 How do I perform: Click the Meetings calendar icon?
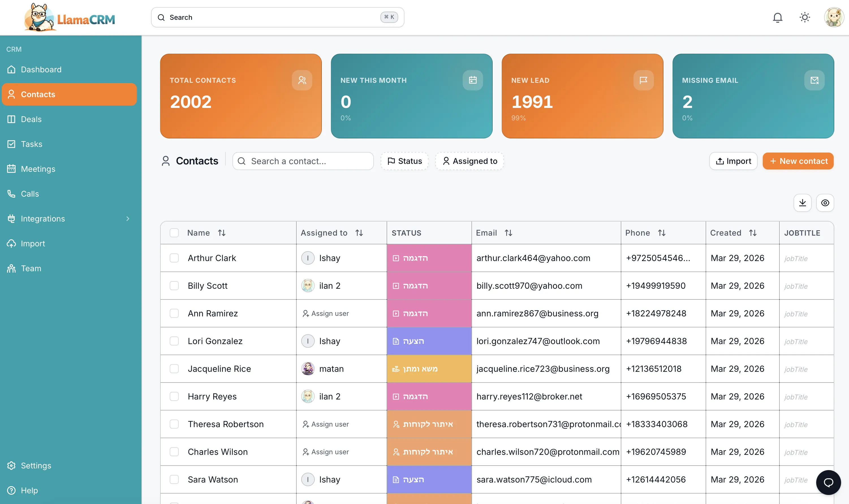coord(11,169)
